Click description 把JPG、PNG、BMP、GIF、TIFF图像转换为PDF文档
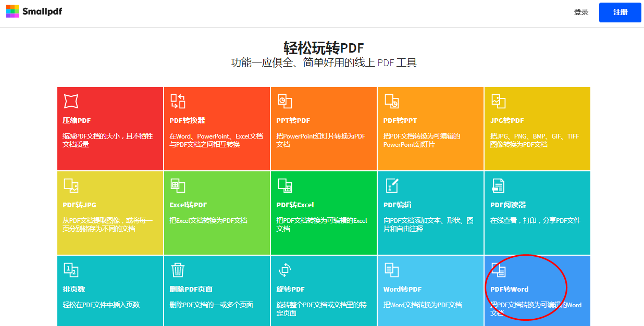 (x=535, y=141)
